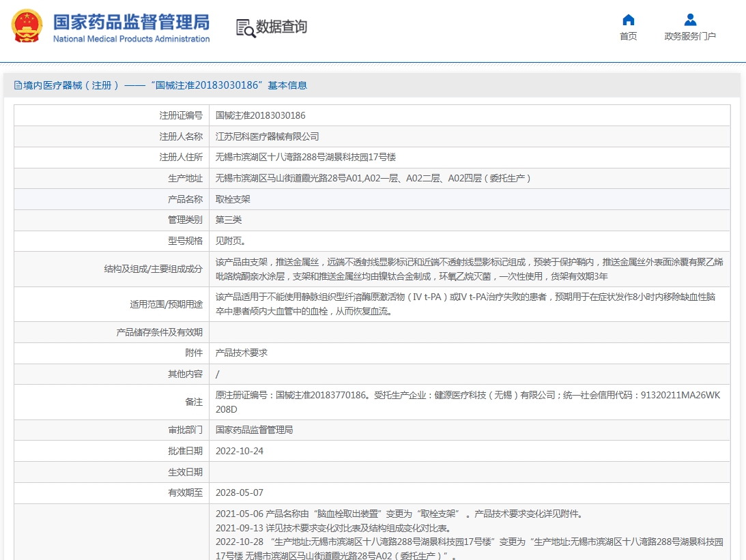Image resolution: width=746 pixels, height=560 pixels.
Task: Select the 见附页。 value
Action: tap(231, 241)
